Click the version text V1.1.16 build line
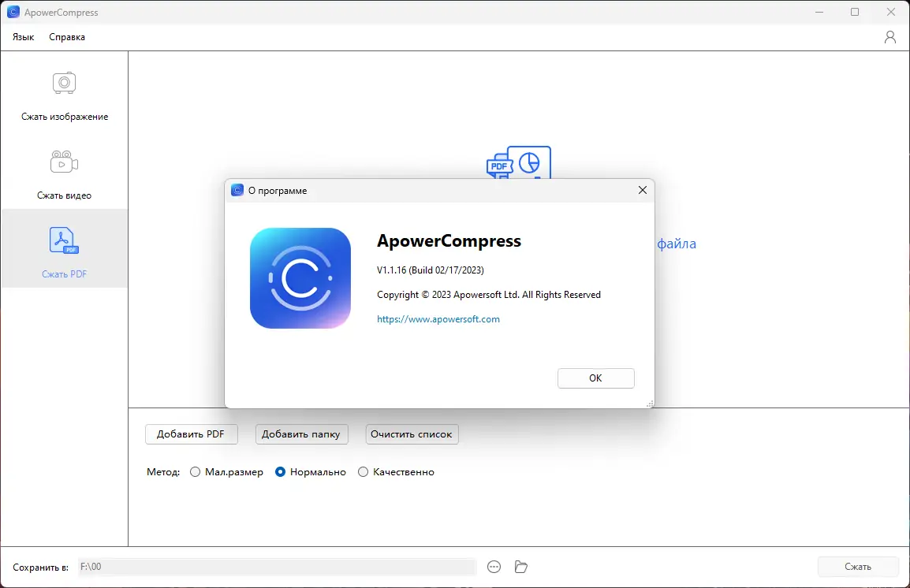Screen dimensions: 910x588 coord(430,270)
